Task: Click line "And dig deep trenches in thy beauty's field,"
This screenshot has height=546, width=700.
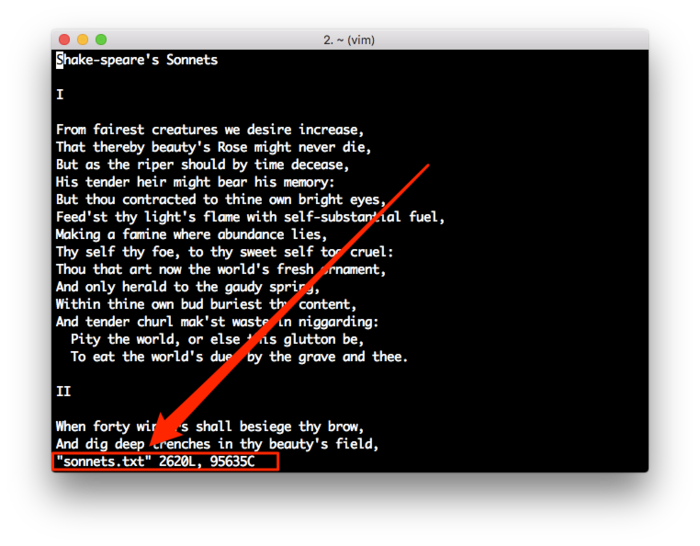Action: (x=217, y=444)
